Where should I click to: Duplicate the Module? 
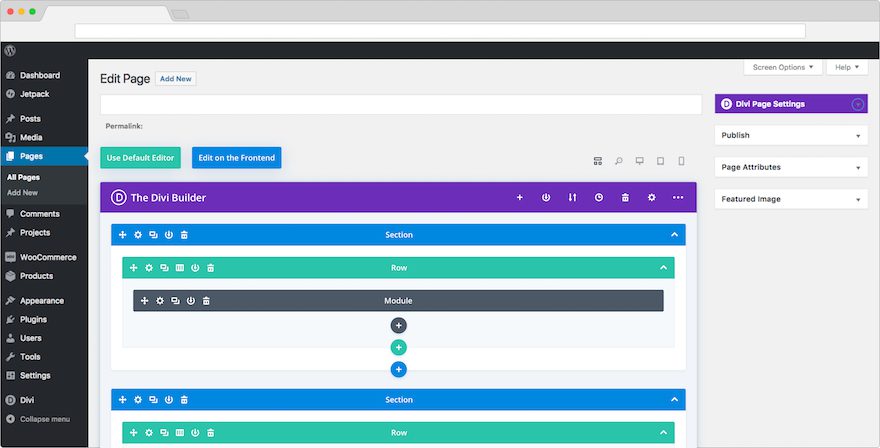(175, 301)
